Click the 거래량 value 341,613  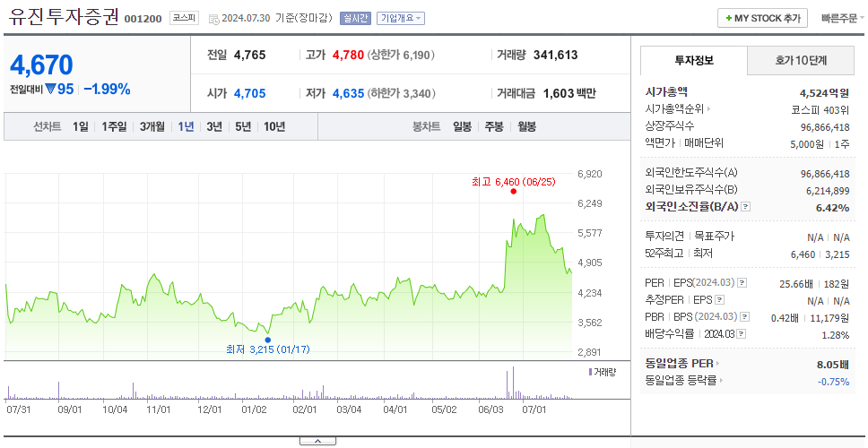(555, 56)
